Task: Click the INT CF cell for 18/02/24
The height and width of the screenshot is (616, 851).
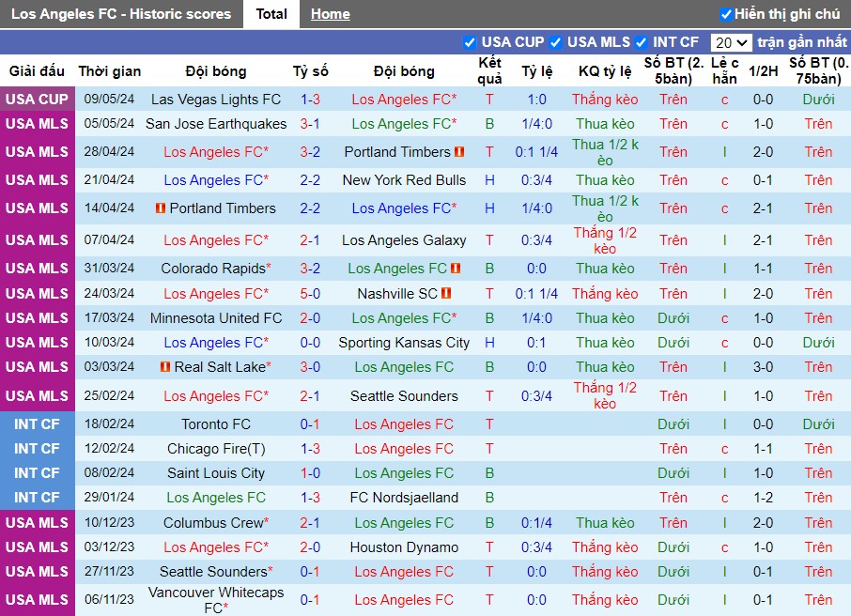Action: pos(37,423)
